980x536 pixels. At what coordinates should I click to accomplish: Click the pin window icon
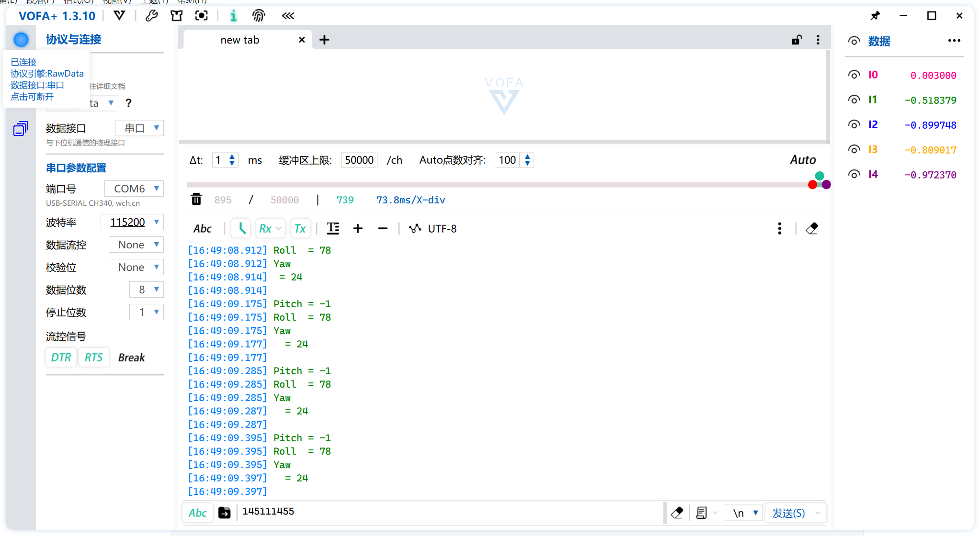point(875,16)
